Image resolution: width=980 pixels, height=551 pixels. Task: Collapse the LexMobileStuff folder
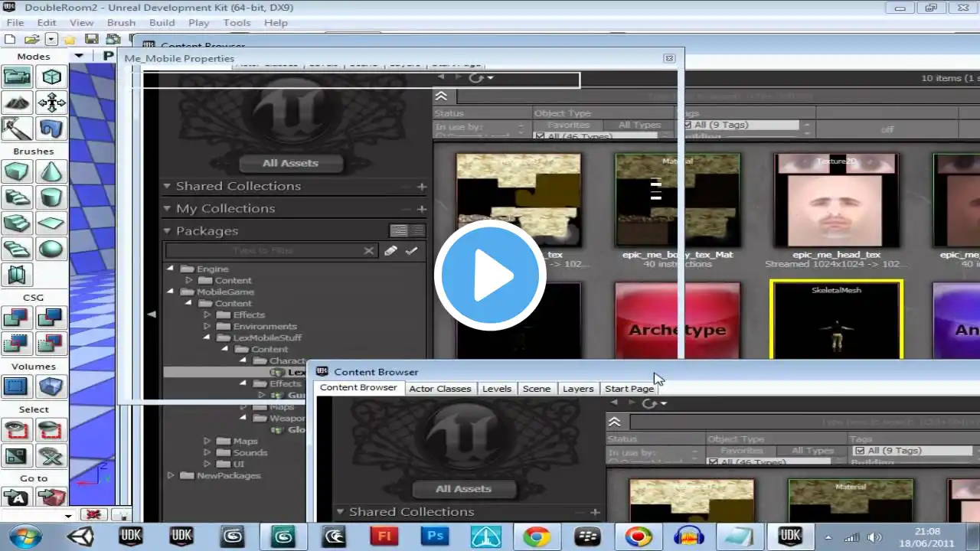tap(207, 337)
